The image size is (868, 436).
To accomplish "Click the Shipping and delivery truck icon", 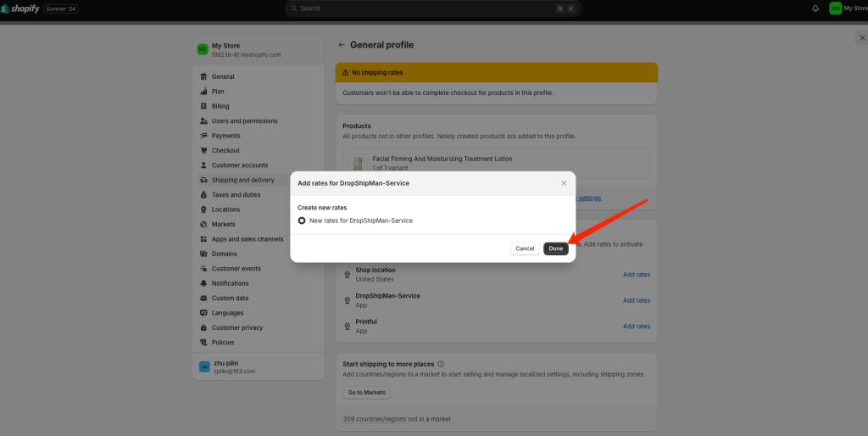I will [x=203, y=180].
